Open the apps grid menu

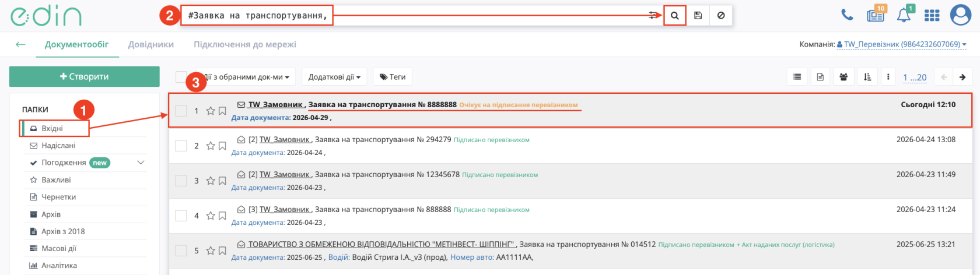coord(932,15)
